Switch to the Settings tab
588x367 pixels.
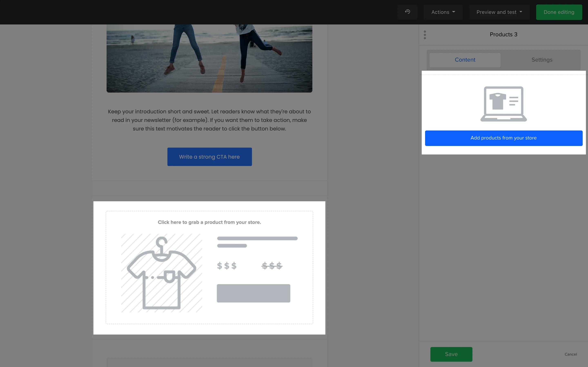pyautogui.click(x=542, y=60)
